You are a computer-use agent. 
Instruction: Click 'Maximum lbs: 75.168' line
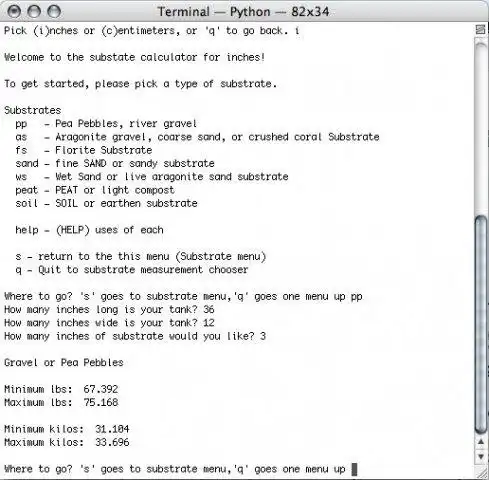(x=61, y=403)
